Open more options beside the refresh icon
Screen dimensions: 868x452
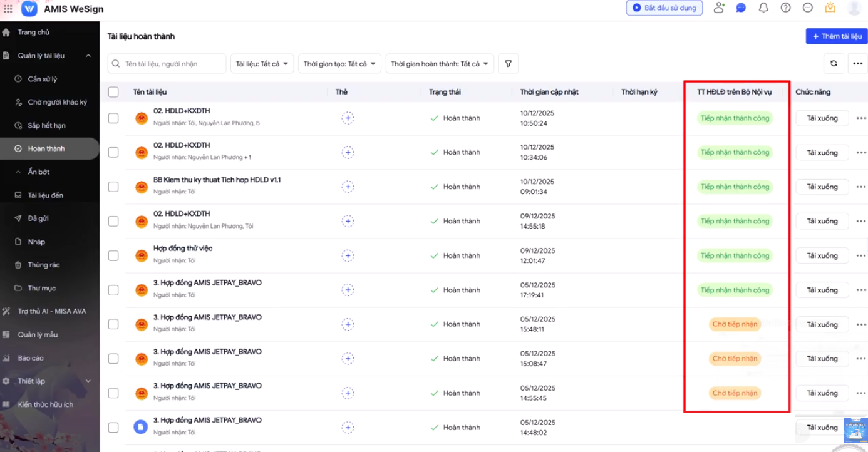857,64
